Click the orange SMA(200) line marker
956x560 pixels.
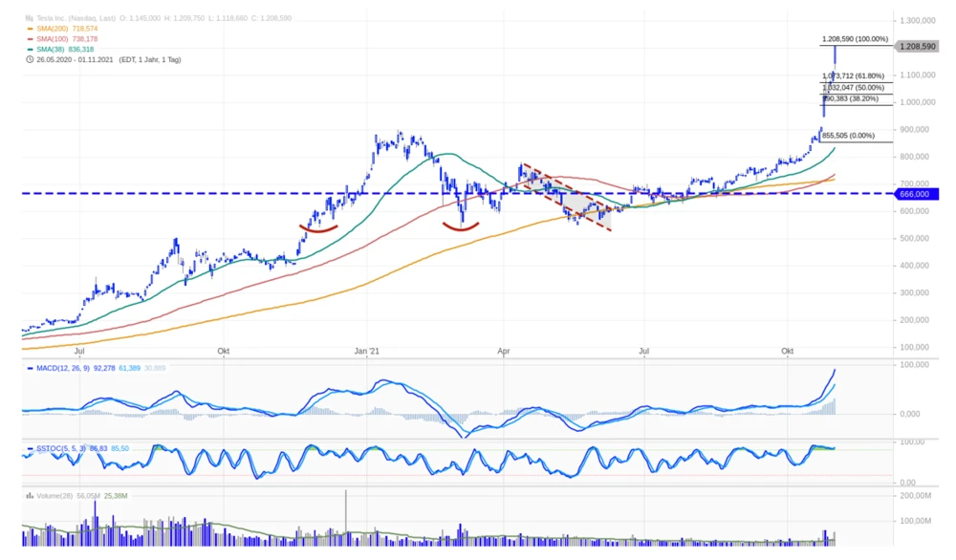pos(29,29)
